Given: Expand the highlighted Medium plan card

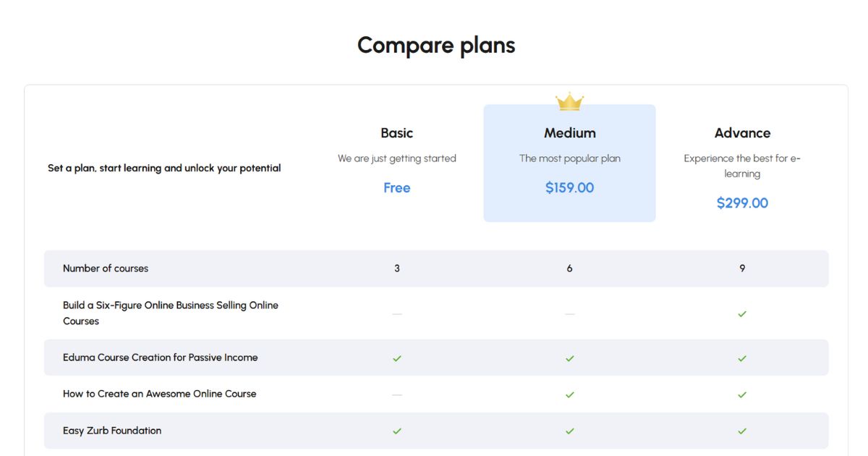Looking at the screenshot, I should click(569, 162).
